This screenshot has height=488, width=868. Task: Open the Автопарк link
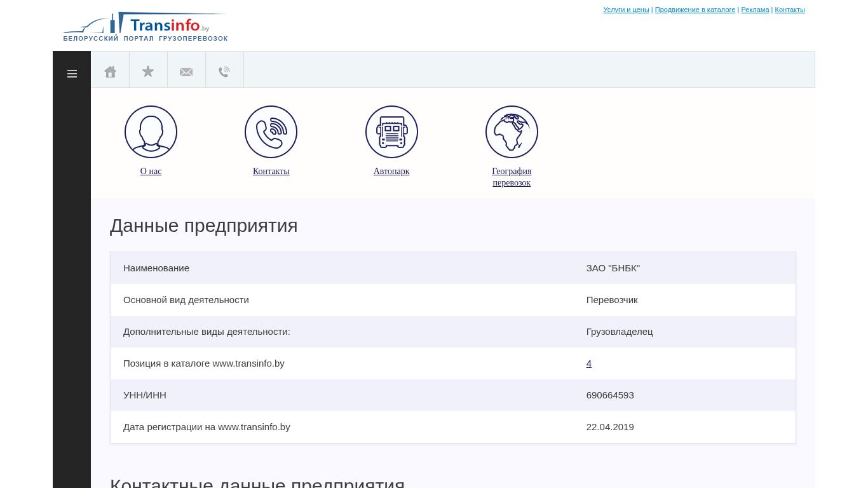coord(391,171)
